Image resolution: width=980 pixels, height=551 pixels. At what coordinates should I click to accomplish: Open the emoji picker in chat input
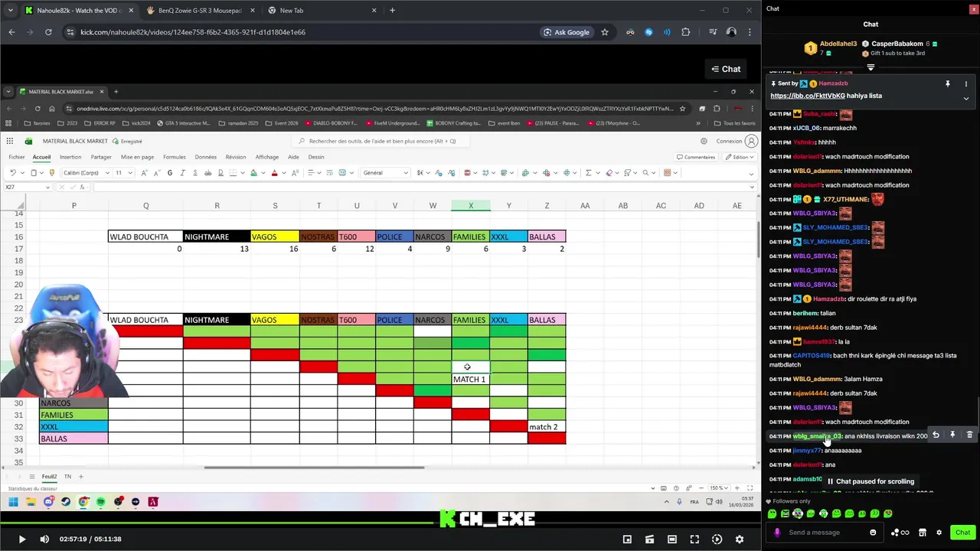coord(873,533)
